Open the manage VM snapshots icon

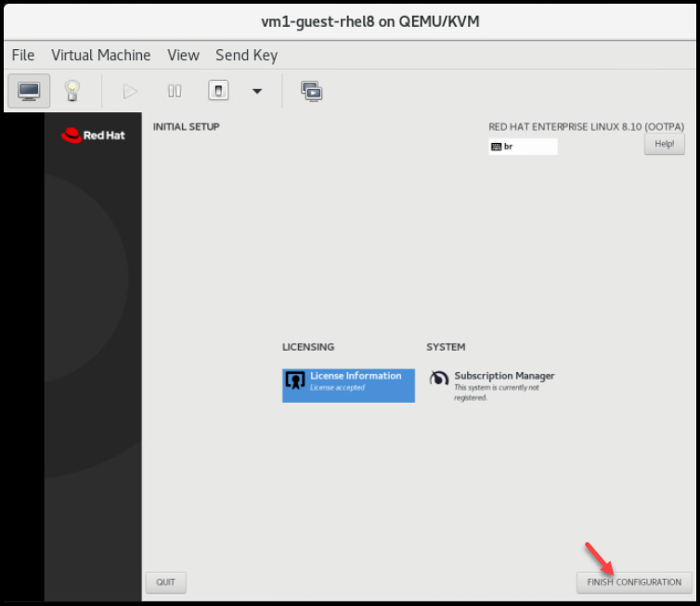click(311, 91)
